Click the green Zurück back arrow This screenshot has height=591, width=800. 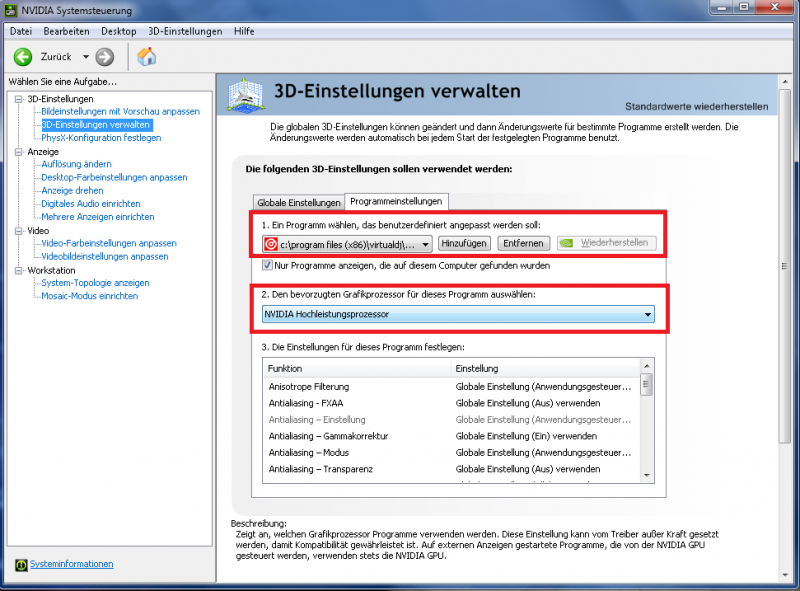click(x=23, y=56)
